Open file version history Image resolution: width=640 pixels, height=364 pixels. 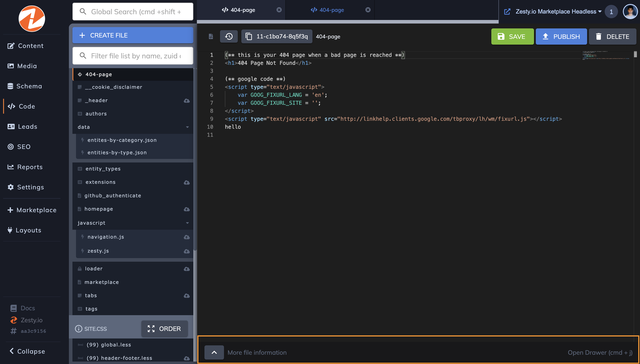229,36
